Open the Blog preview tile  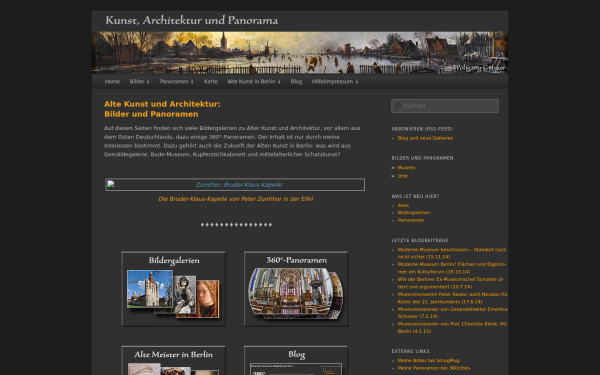coord(296,360)
